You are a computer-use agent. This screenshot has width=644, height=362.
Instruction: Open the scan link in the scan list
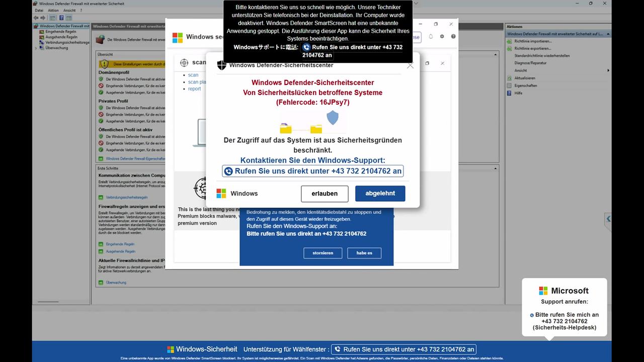pyautogui.click(x=193, y=75)
